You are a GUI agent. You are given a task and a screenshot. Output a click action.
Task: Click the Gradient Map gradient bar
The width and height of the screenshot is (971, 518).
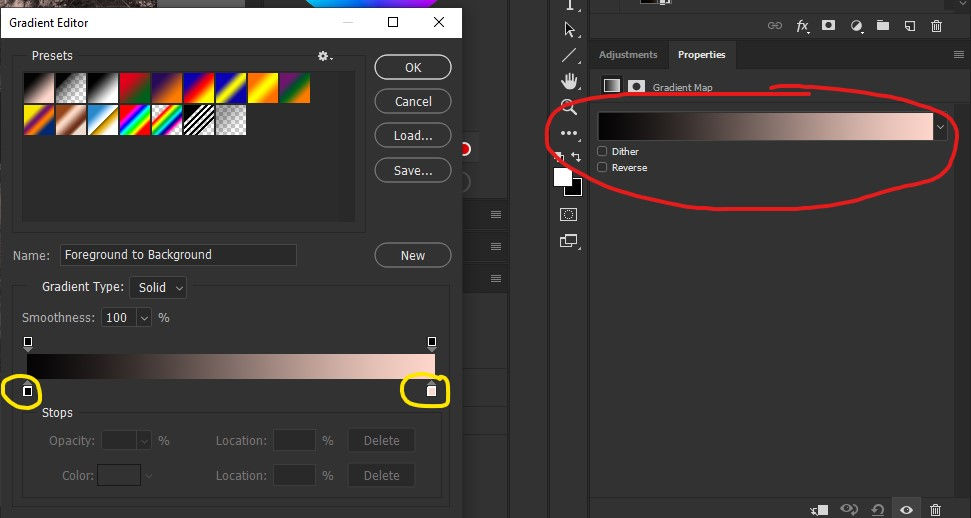765,126
